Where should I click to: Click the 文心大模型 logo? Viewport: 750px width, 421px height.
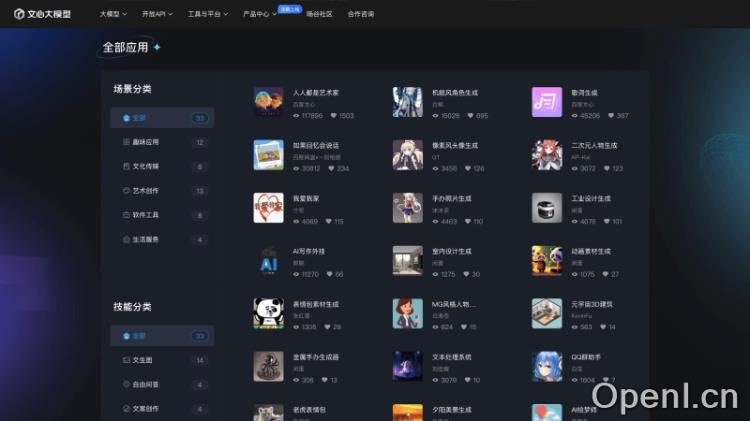click(42, 14)
